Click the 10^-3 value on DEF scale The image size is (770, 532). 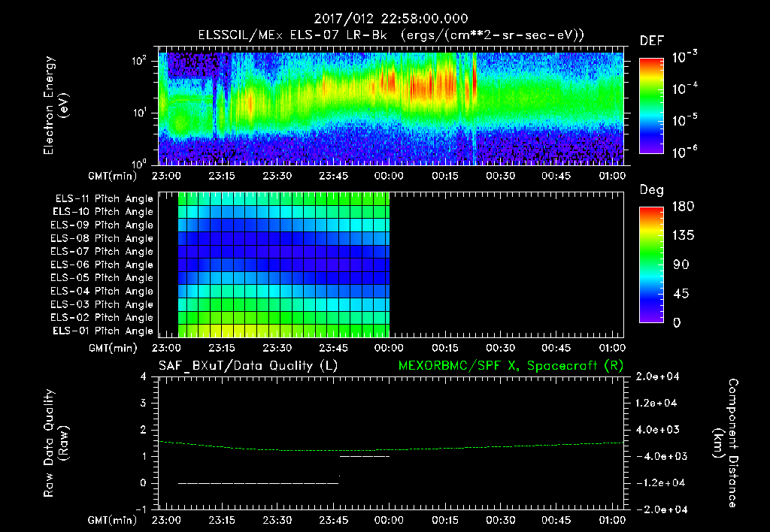[x=684, y=57]
